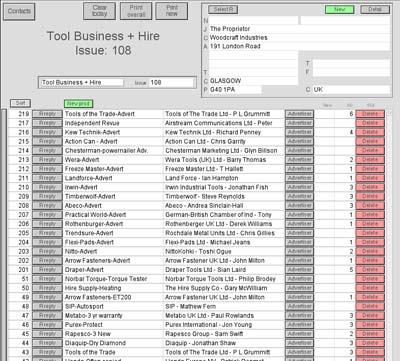The height and width of the screenshot is (361, 400).
Task: Click Advertiser button for Kew Technik row
Action: [x=299, y=132]
